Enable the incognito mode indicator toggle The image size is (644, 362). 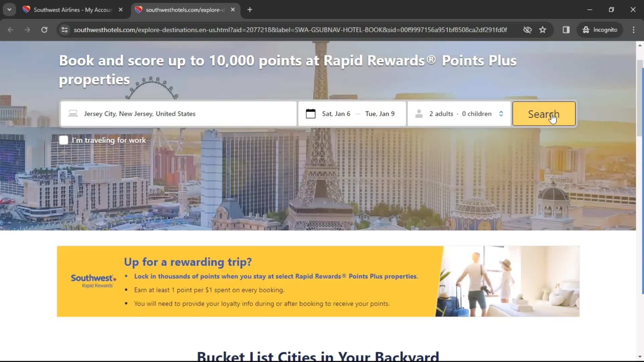click(x=599, y=29)
